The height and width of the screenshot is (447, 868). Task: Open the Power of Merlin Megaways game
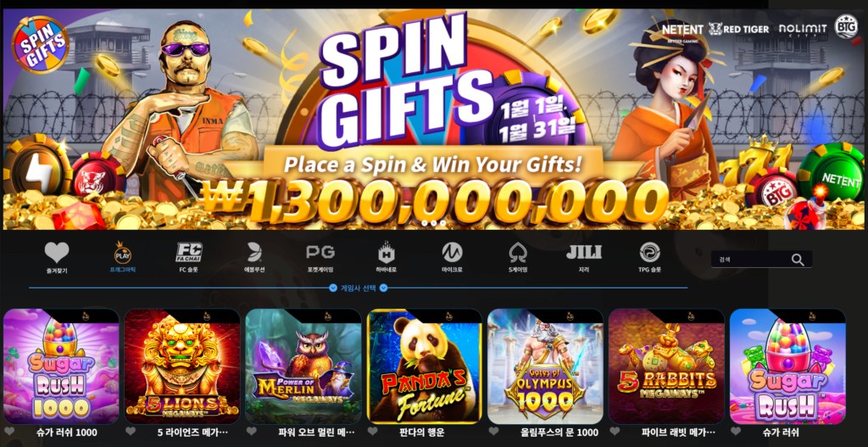coord(303,366)
